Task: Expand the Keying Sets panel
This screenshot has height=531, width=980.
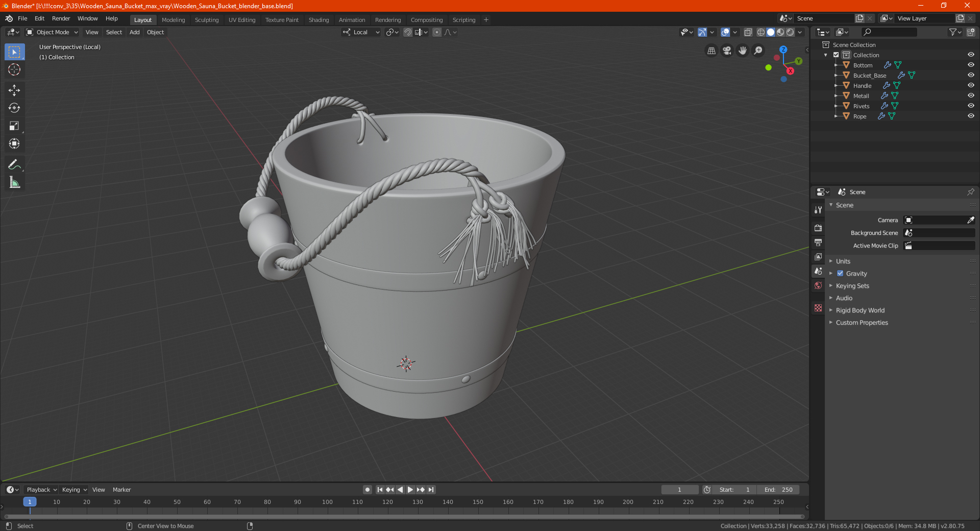Action: click(852, 285)
